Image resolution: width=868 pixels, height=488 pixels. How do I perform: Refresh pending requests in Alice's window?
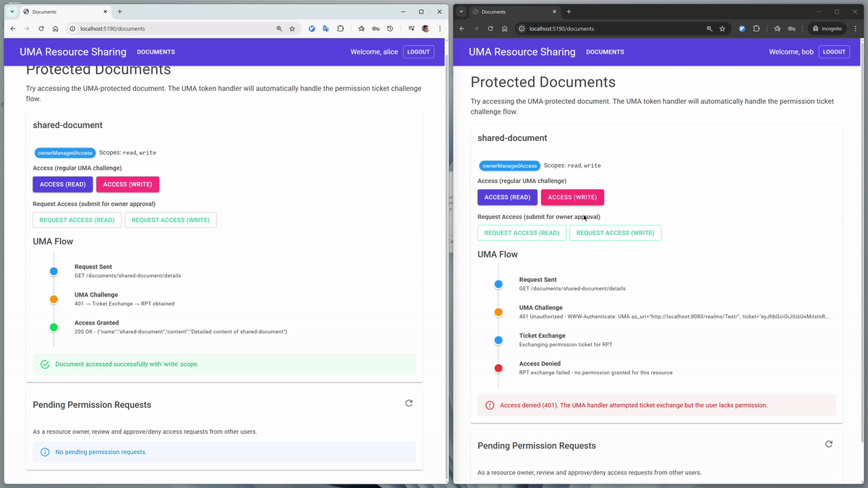pyautogui.click(x=409, y=403)
